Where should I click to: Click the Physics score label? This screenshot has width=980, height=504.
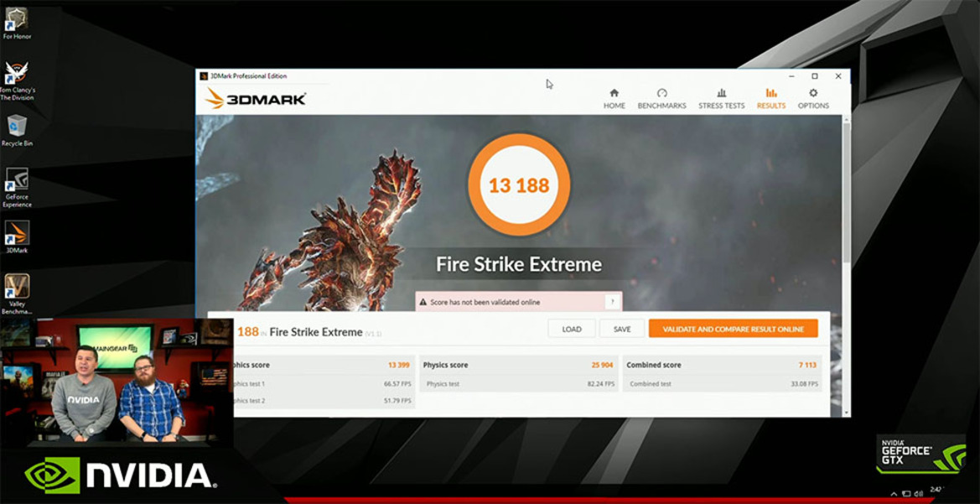point(446,365)
